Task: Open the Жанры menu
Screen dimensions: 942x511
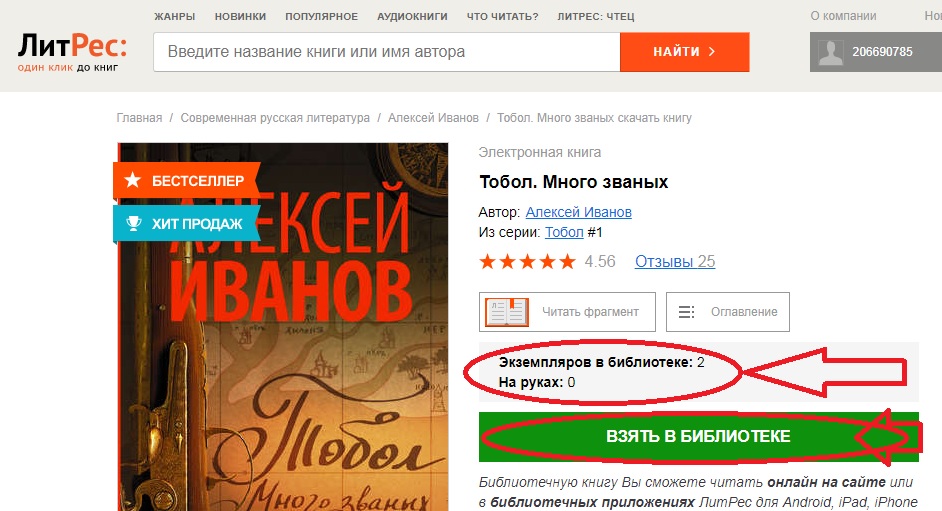Action: pyautogui.click(x=174, y=16)
